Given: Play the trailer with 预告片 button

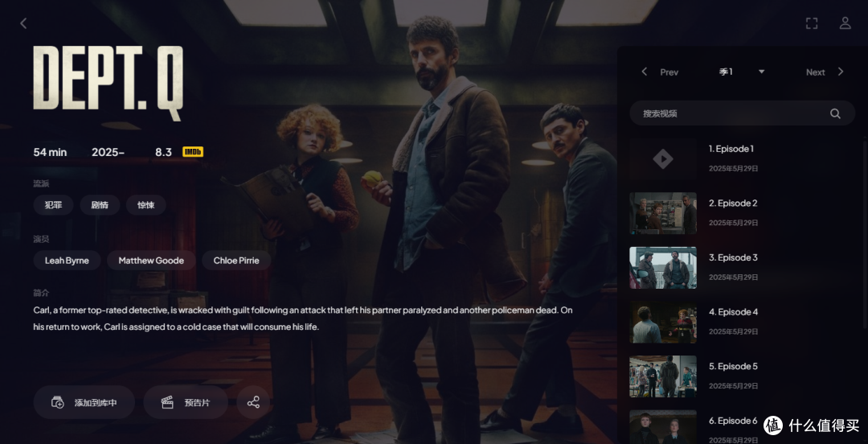Looking at the screenshot, I should coord(186,402).
